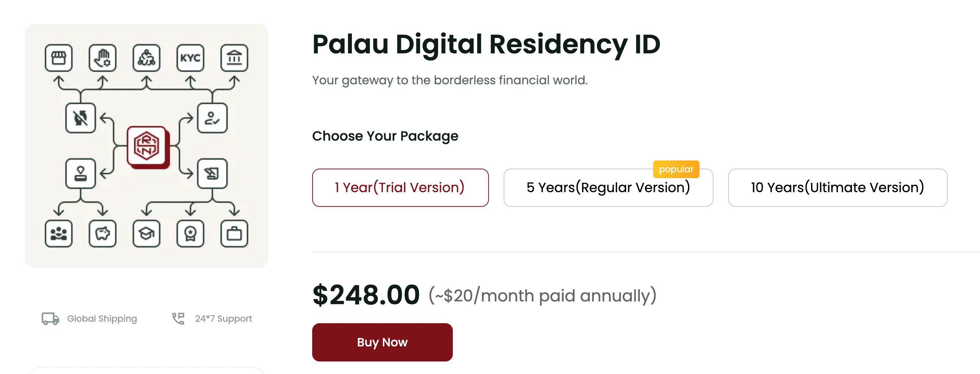This screenshot has width=980, height=374.
Task: Pick the 10 Years(Ultimate Version) package
Action: point(837,188)
